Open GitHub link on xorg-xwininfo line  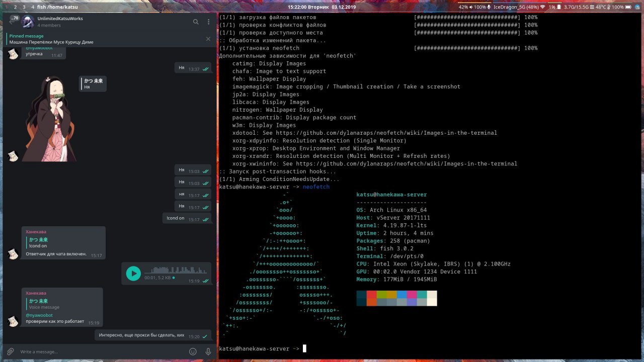pos(407,164)
